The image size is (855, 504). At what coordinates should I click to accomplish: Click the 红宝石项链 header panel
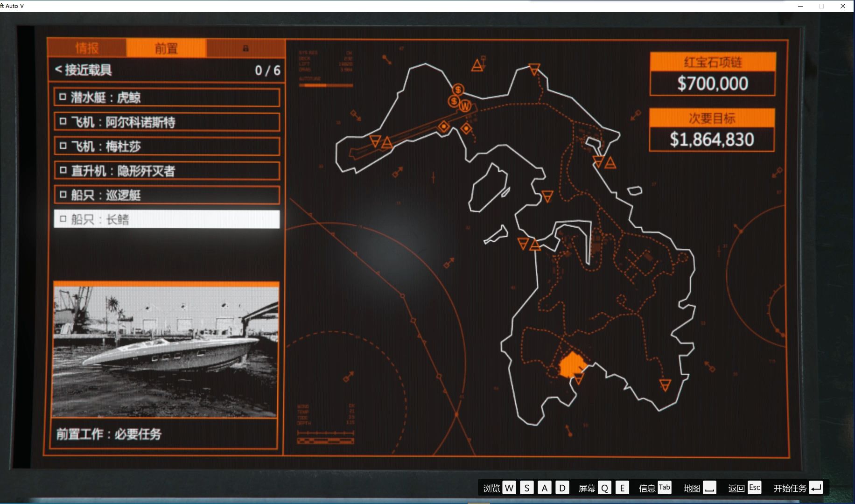(713, 62)
